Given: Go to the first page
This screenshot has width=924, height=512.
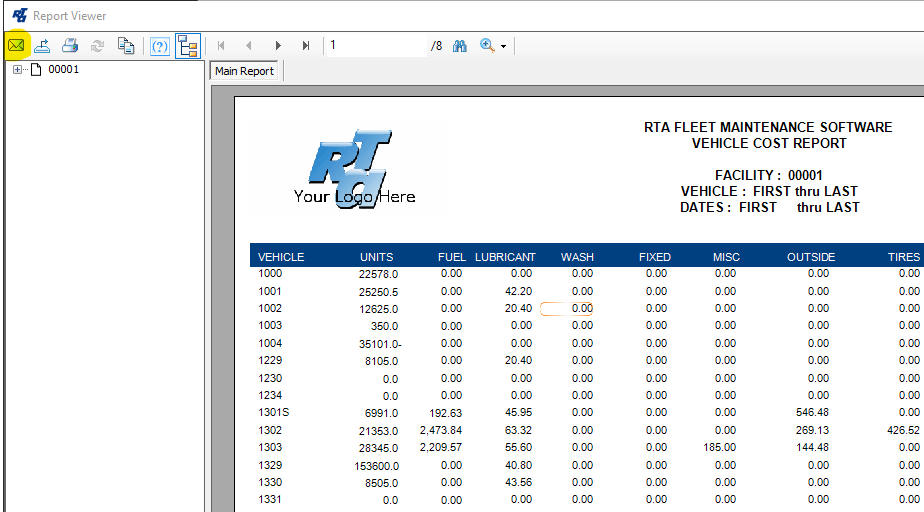Looking at the screenshot, I should click(x=221, y=46).
